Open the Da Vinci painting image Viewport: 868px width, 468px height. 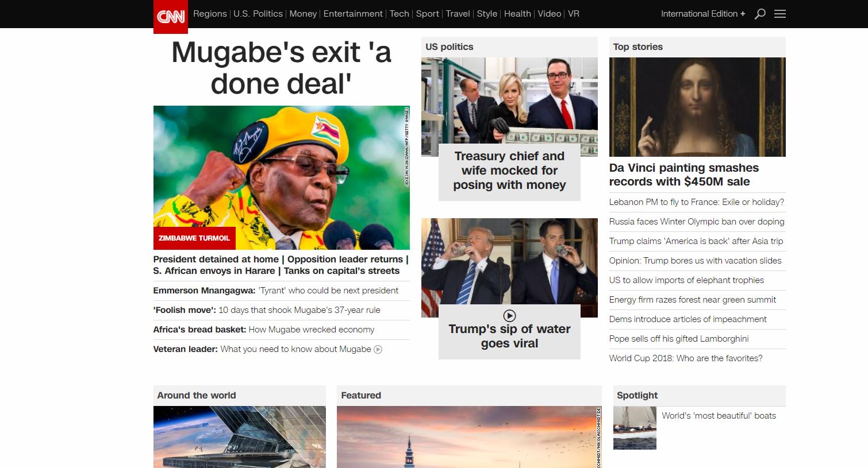point(697,107)
